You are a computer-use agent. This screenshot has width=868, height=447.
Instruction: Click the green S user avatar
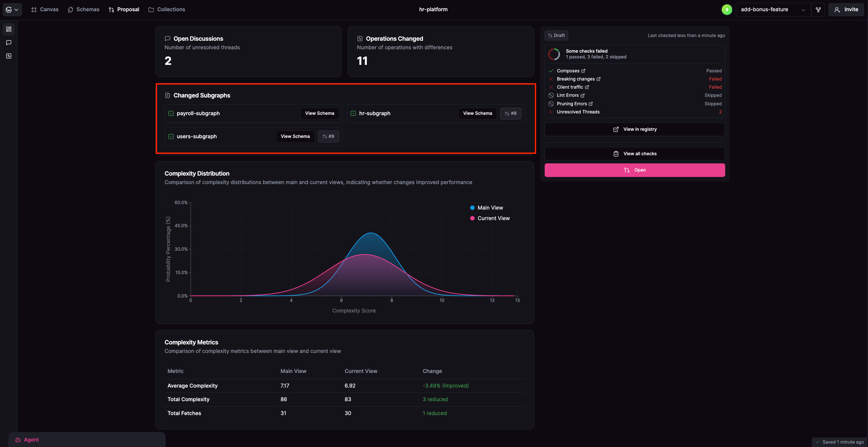[x=727, y=10]
